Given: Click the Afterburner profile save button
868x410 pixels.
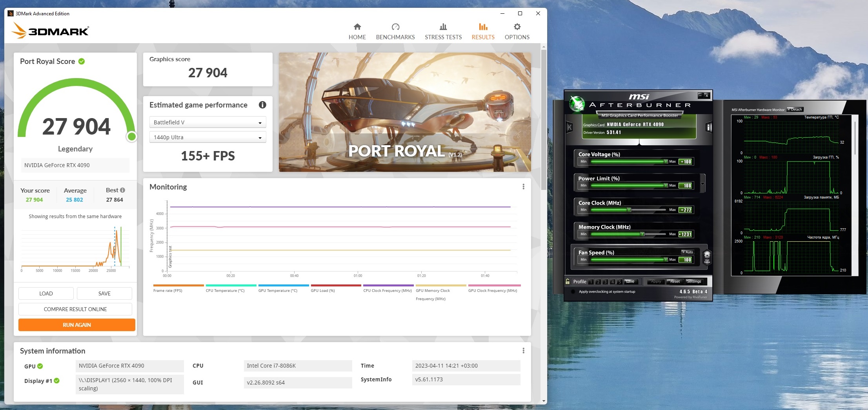Looking at the screenshot, I should click(x=630, y=281).
